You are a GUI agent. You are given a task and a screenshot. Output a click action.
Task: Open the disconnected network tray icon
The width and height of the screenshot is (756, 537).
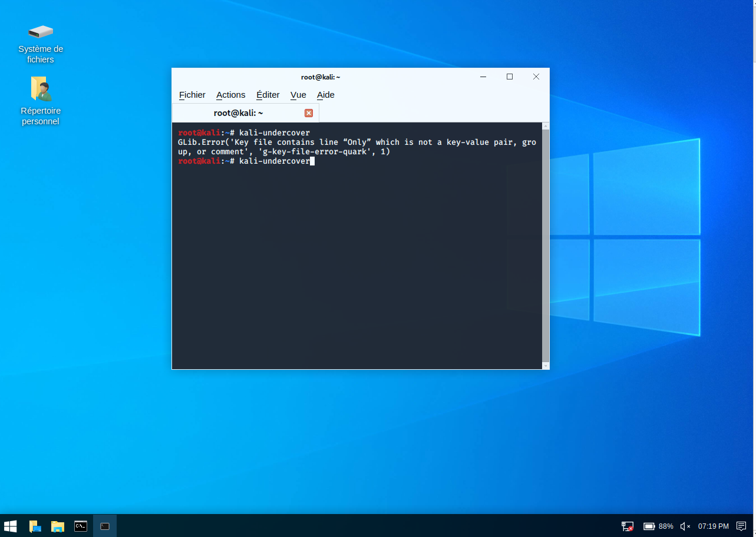628,526
